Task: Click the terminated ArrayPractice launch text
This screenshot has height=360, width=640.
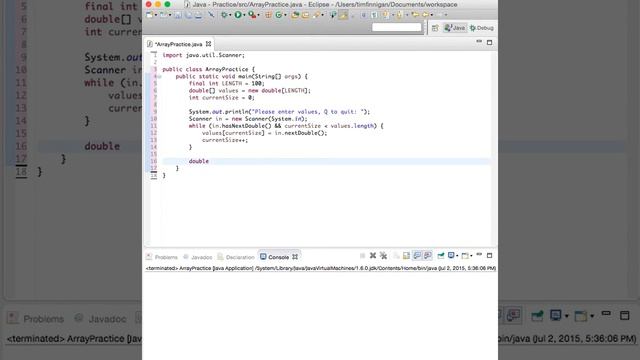Action: pyautogui.click(x=321, y=268)
